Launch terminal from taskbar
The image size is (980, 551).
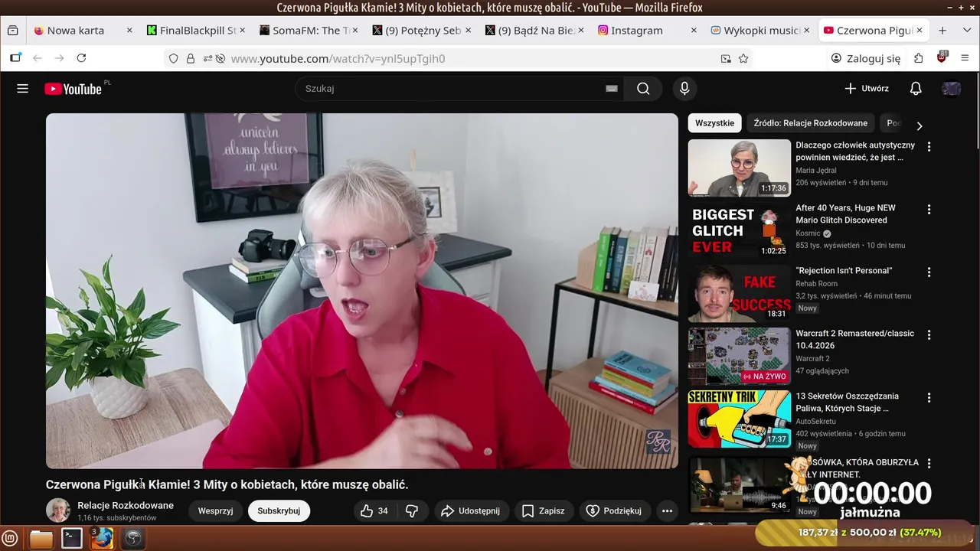(x=72, y=538)
